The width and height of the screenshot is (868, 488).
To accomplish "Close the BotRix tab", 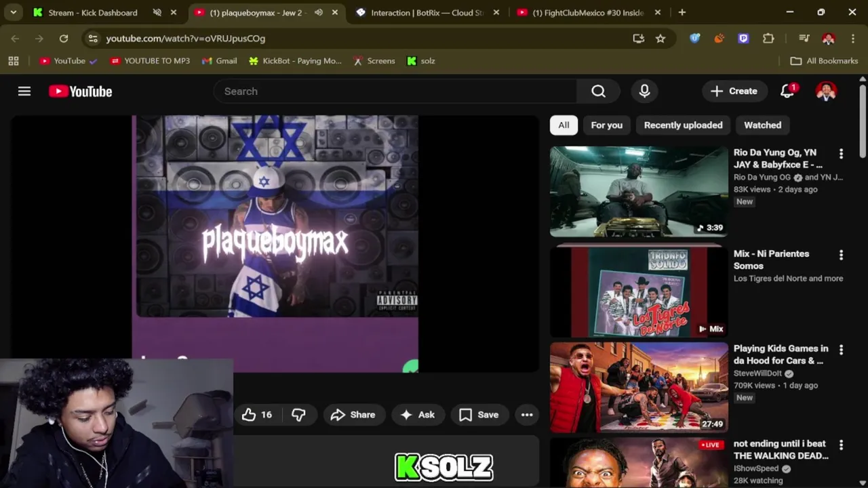I will [496, 12].
